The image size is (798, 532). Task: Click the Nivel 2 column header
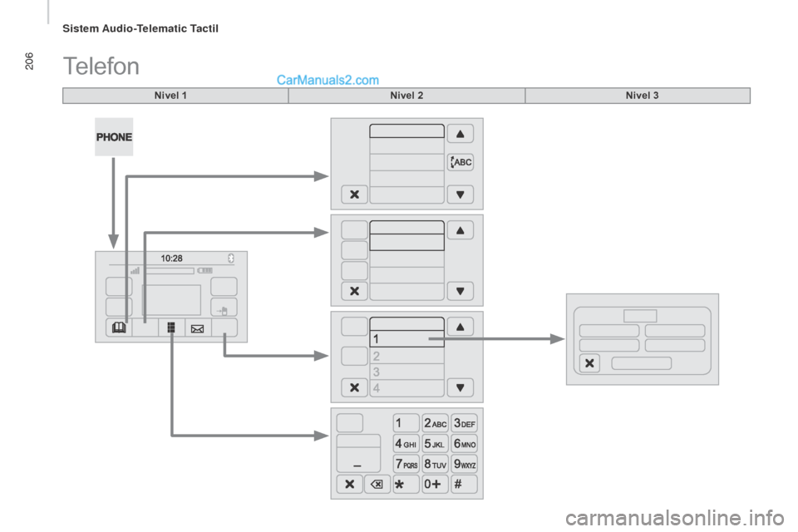click(x=406, y=96)
